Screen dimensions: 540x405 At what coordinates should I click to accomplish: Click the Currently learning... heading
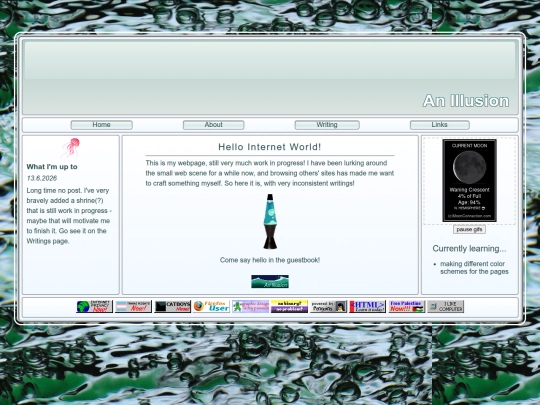click(x=469, y=249)
